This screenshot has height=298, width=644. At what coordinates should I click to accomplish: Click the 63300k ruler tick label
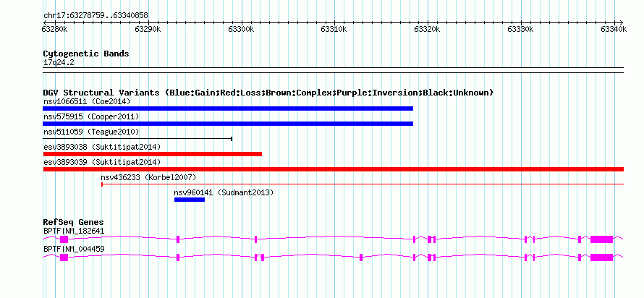pos(241,29)
